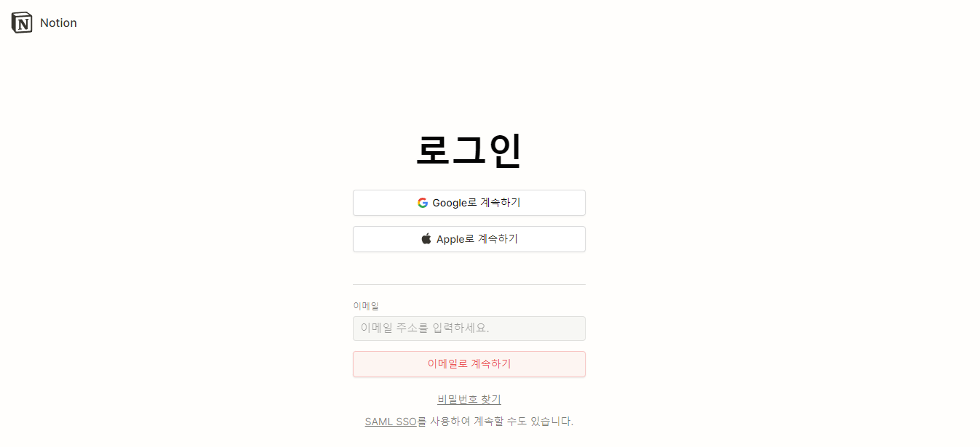Select the Google로 계속하기 label text
This screenshot has height=447, width=980.
click(477, 203)
